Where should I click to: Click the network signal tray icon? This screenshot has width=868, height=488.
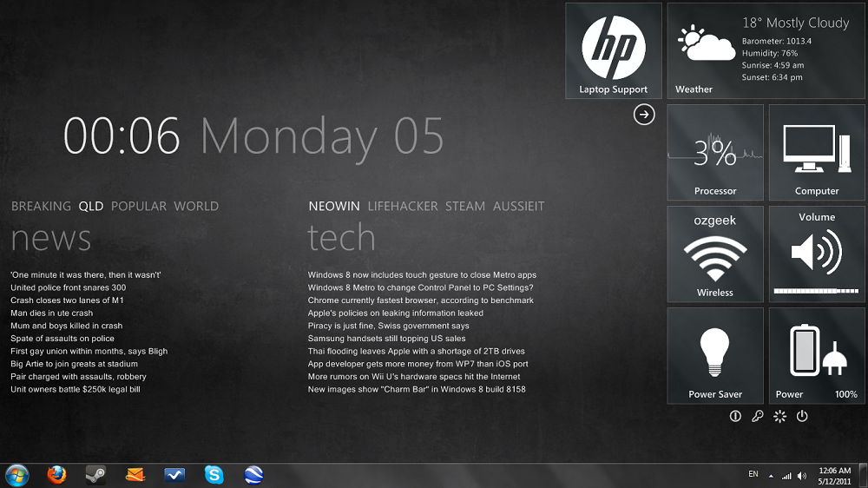pos(786,476)
